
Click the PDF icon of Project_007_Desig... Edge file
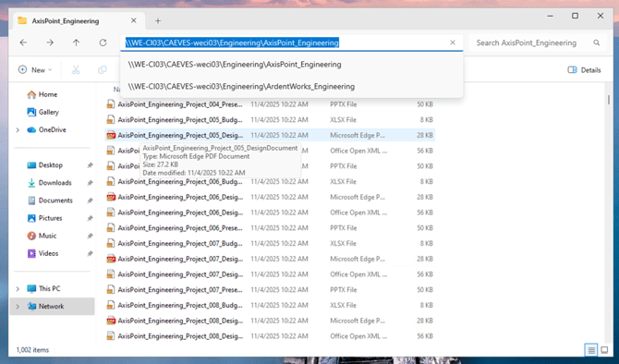111,259
